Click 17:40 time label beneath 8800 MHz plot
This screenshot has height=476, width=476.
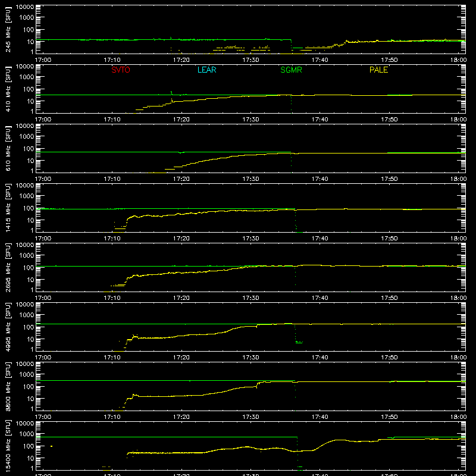coord(320,417)
